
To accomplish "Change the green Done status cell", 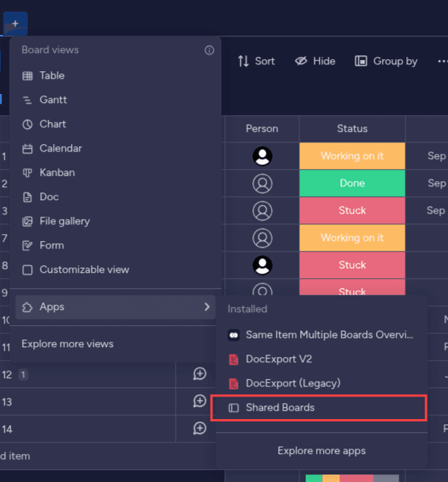I will click(x=352, y=183).
